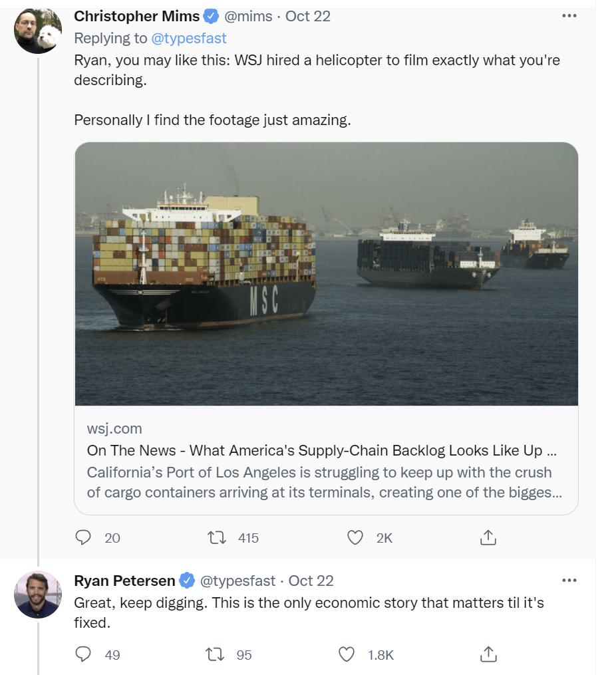Screen dimensions: 616x675
Task: Open more options on Christopher Mims' tweet
Action: click(569, 16)
